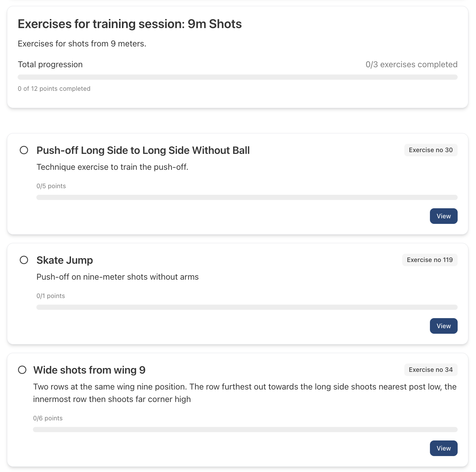The width and height of the screenshot is (476, 472).
Task: View the Push-off Long Side exercise details
Action: (x=443, y=216)
